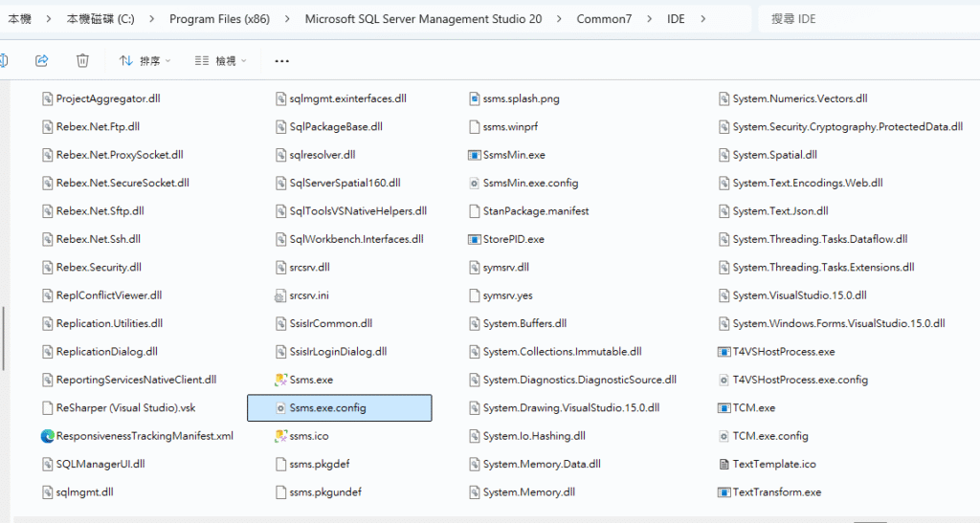Image resolution: width=980 pixels, height=523 pixels.
Task: Select the SsmsMin.exe file icon
Action: 475,155
